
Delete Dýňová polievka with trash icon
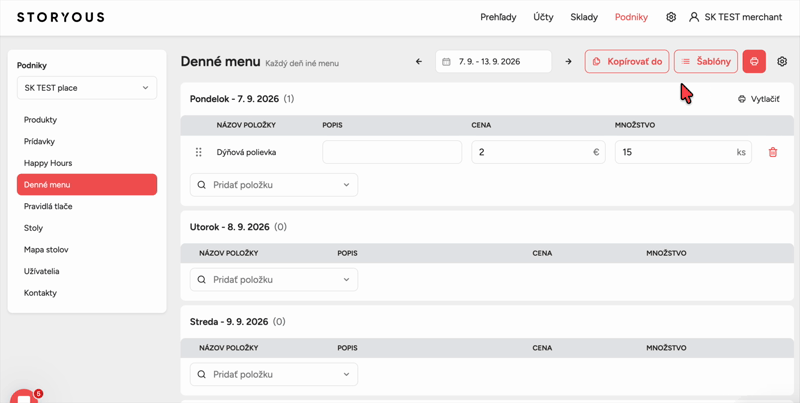[x=773, y=152]
